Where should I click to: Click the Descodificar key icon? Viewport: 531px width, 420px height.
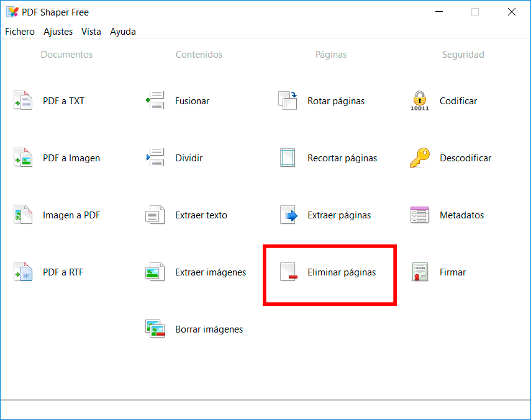click(420, 158)
